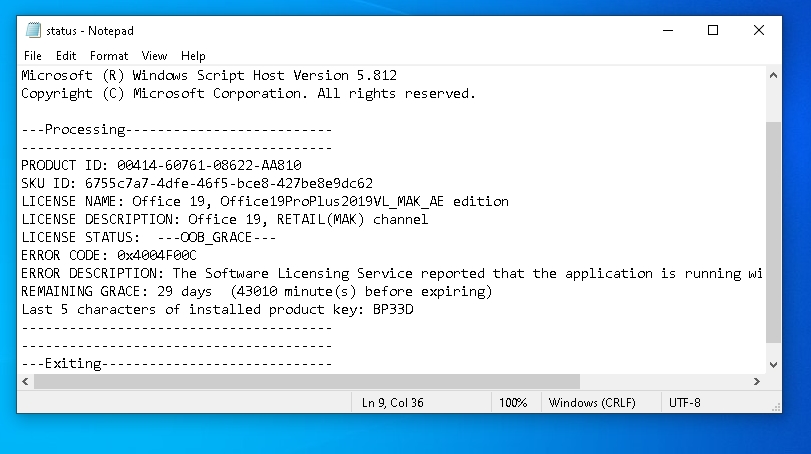This screenshot has height=454, width=811.
Task: Click the horizontal scrollbar's left arrow
Action: click(25, 382)
